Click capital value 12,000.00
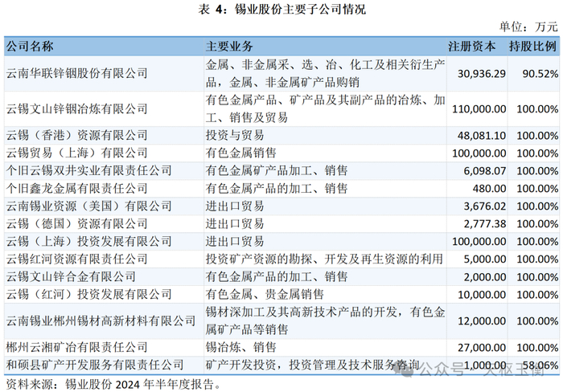This screenshot has height=392, width=563. (482, 321)
